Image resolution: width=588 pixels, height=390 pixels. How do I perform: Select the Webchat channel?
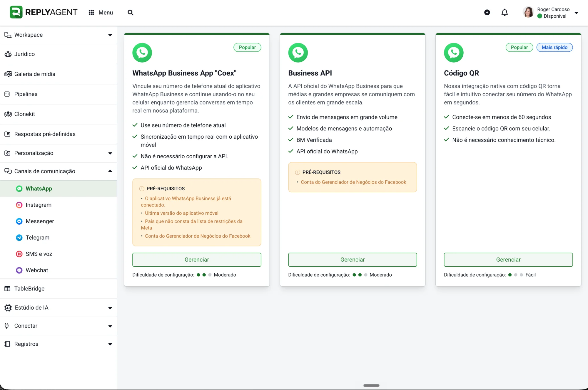pos(59,270)
